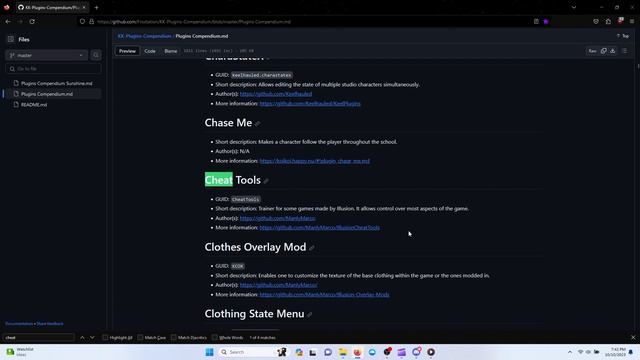The image size is (640, 360).
Task: Open the master branch dropdown
Action: [47, 55]
